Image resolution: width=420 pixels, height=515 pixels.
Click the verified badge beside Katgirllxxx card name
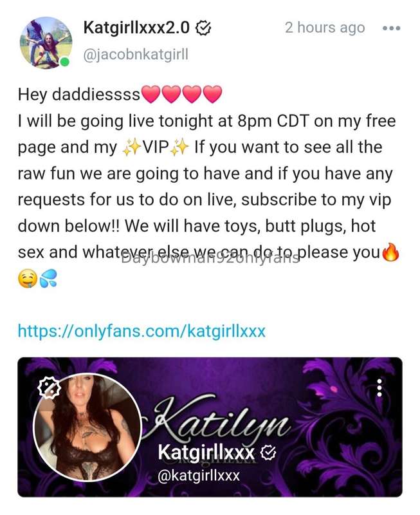[268, 453]
